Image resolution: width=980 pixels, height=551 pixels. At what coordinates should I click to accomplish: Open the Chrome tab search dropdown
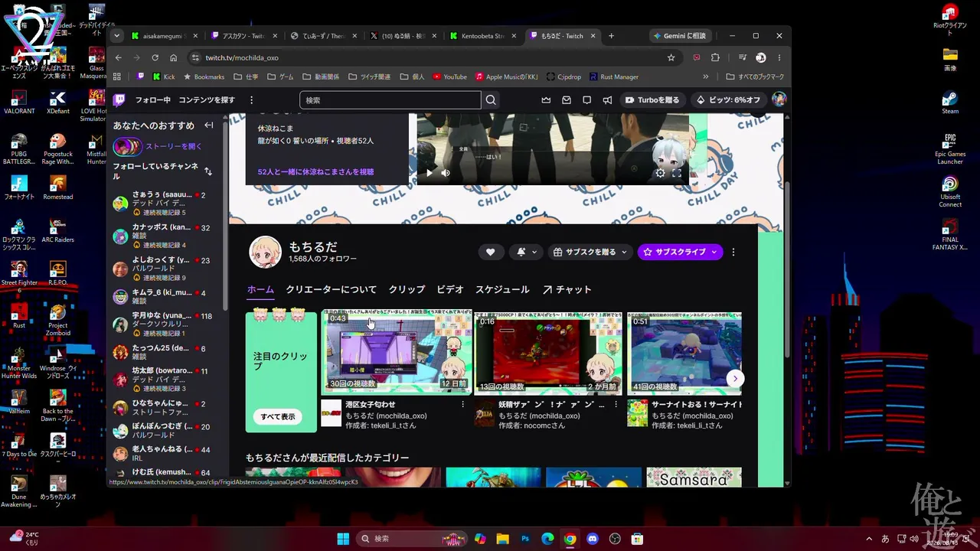click(x=116, y=36)
